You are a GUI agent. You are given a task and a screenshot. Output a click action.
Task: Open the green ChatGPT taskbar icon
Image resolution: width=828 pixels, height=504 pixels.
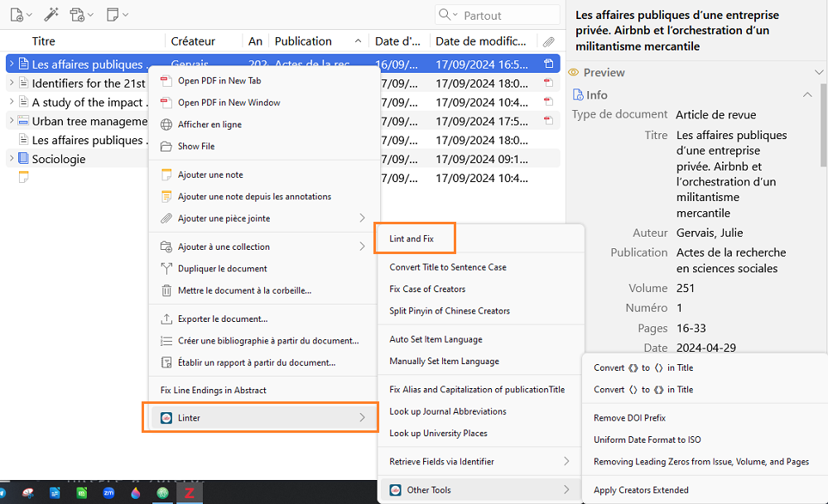point(162,493)
